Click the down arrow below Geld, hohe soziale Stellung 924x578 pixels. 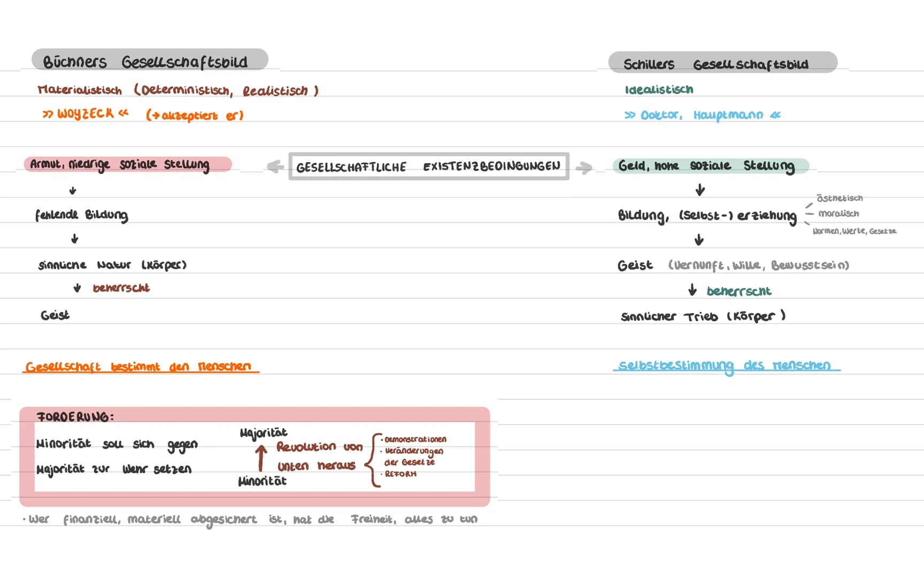tap(700, 190)
